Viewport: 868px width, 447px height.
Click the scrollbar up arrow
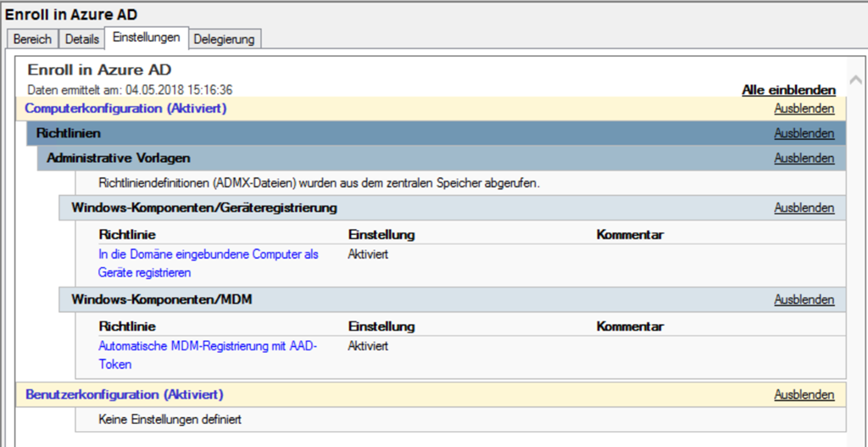pyautogui.click(x=854, y=81)
